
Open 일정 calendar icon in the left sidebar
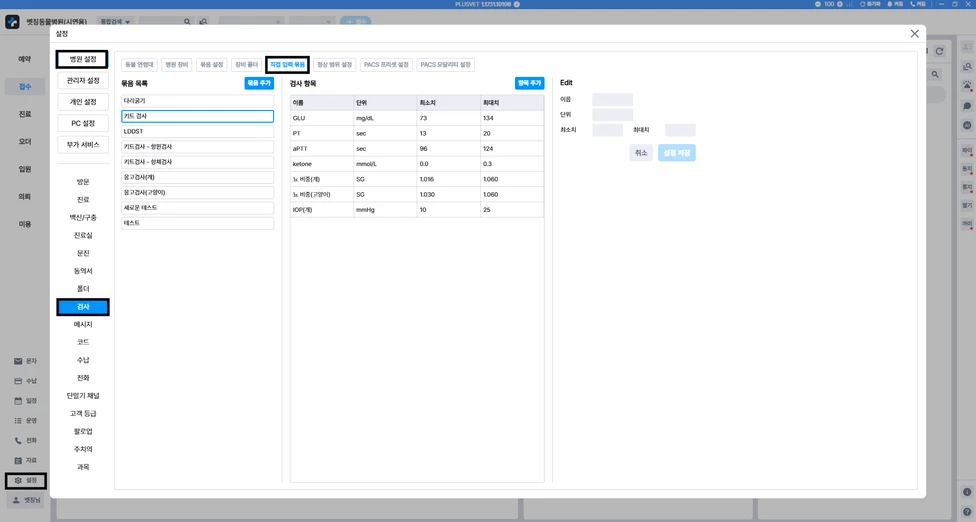(x=18, y=401)
